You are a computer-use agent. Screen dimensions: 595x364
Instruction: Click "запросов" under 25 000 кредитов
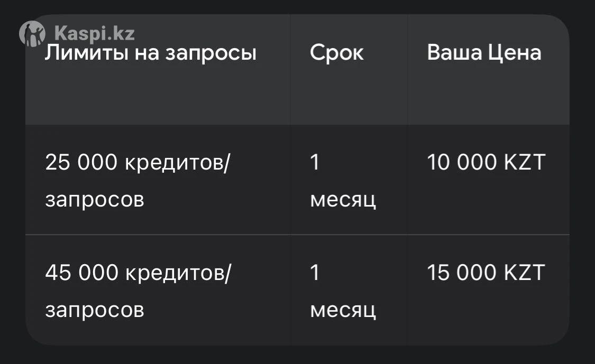tap(95, 200)
